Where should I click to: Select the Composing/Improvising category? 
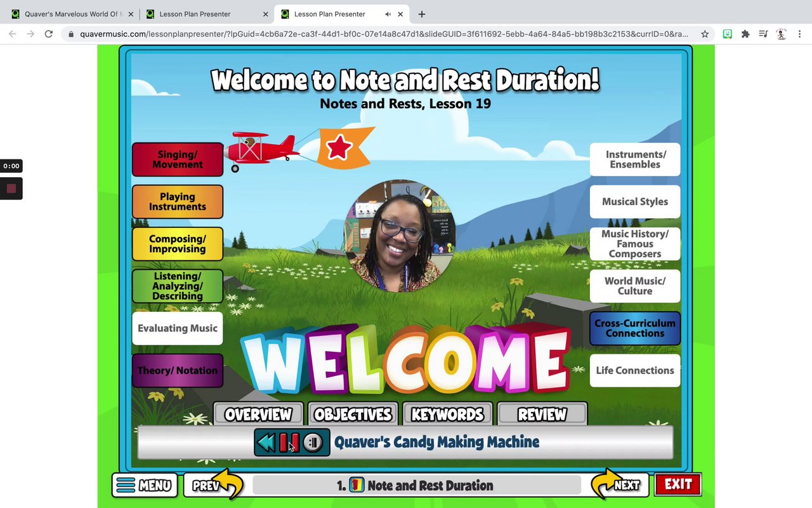[x=178, y=244]
